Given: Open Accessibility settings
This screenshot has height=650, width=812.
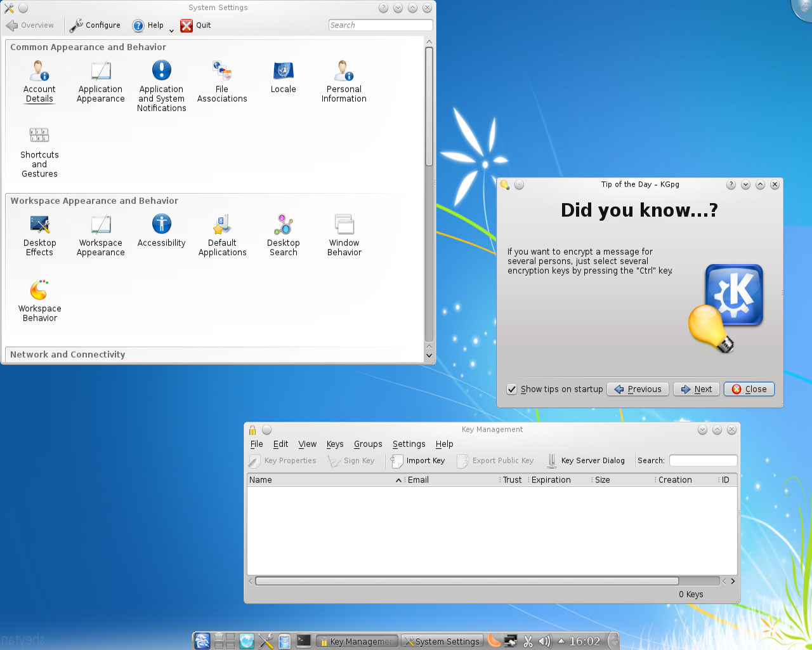Looking at the screenshot, I should tap(161, 230).
